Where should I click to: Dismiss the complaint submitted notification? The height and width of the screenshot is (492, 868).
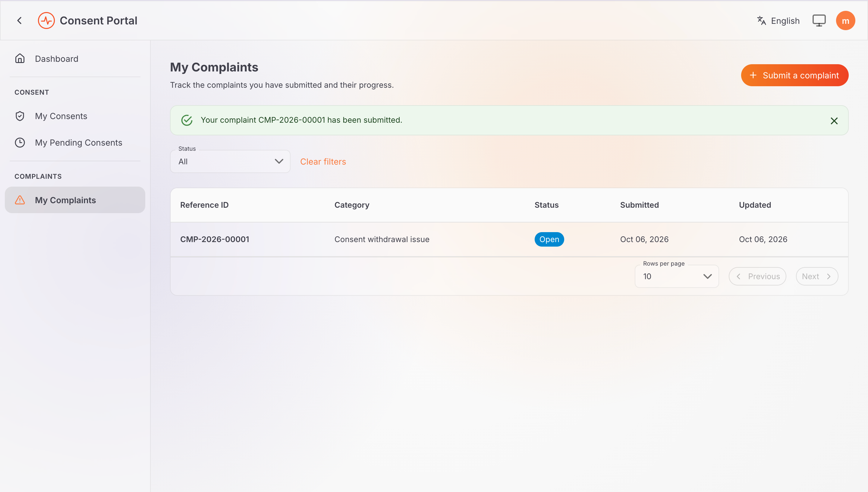834,121
